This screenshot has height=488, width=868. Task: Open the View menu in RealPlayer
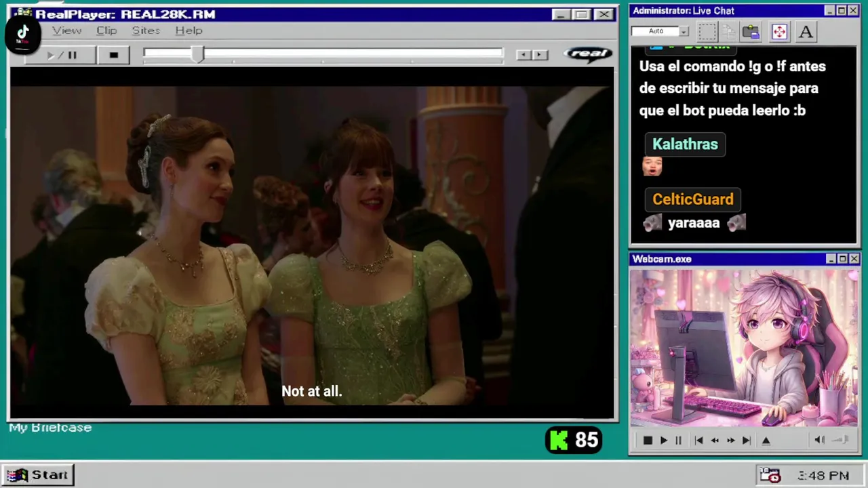point(67,30)
